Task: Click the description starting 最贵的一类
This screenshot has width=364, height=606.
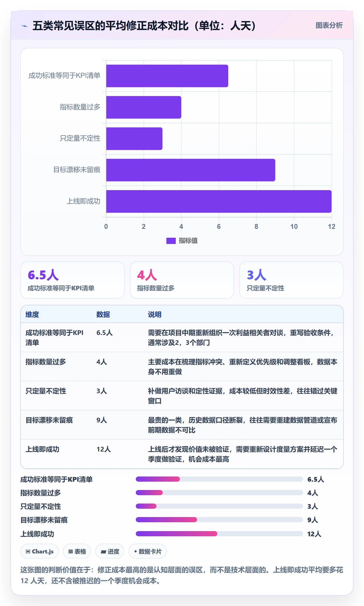Action: pyautogui.click(x=243, y=425)
